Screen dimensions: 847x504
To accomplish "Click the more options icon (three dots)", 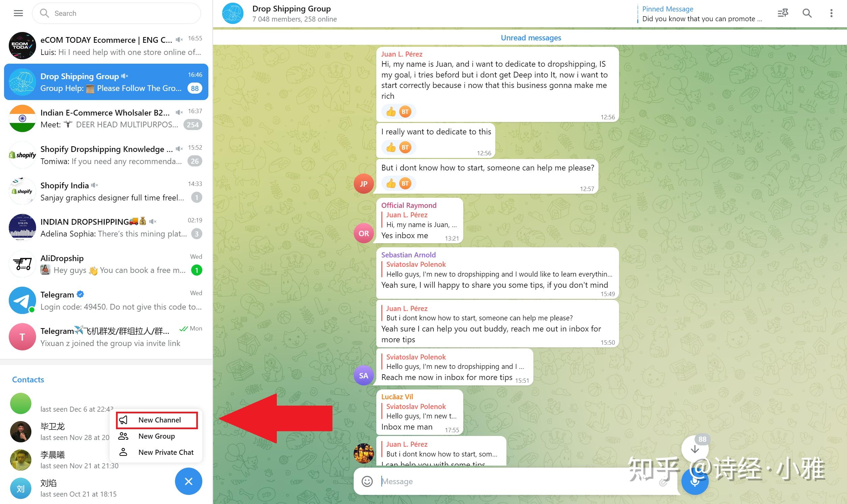I will (831, 13).
